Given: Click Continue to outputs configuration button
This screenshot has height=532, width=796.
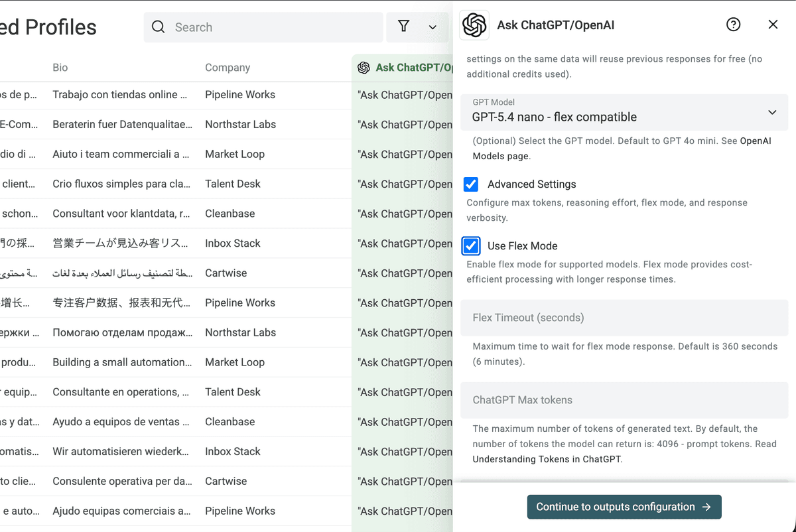Looking at the screenshot, I should pyautogui.click(x=624, y=507).
